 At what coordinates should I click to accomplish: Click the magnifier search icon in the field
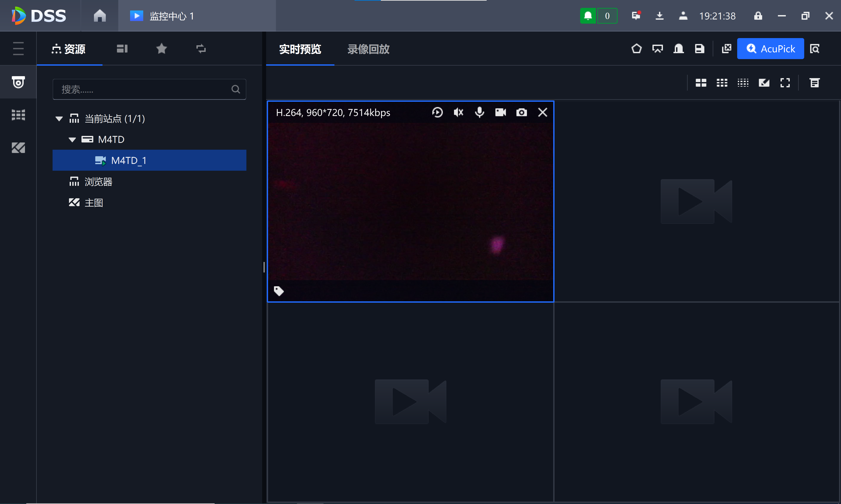pos(235,89)
